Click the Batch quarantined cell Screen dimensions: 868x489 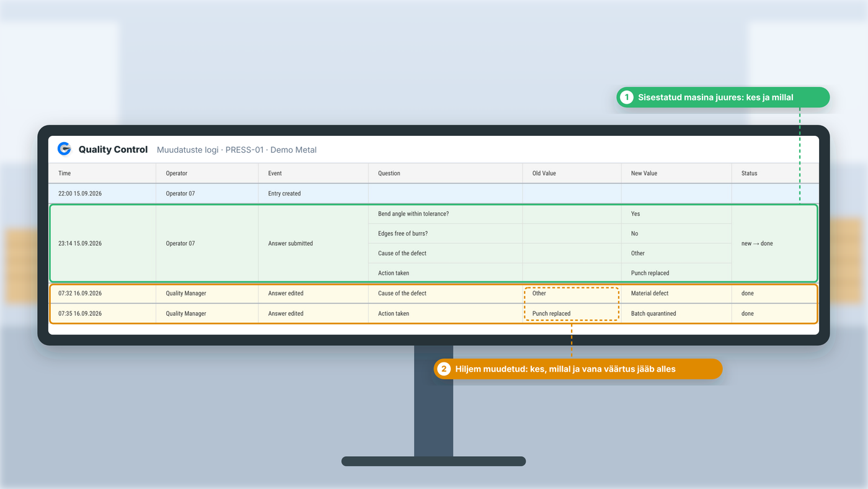pos(653,313)
